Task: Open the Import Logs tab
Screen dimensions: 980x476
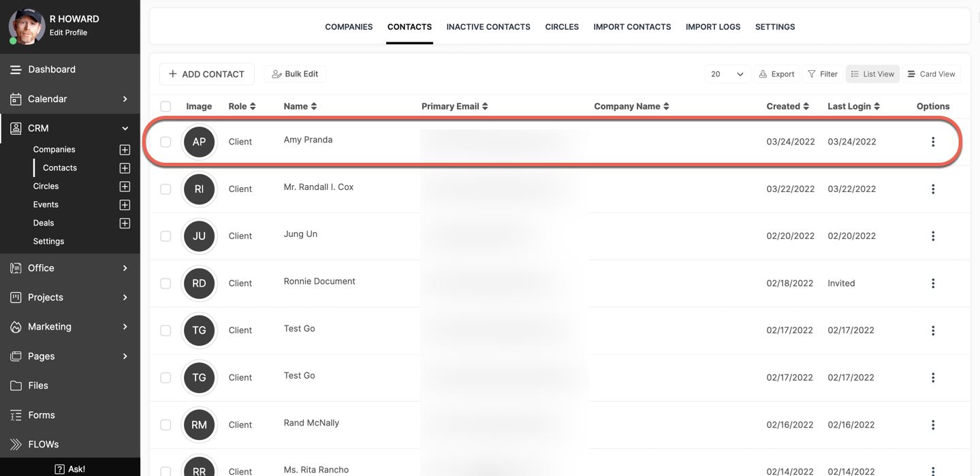Action: [x=713, y=27]
